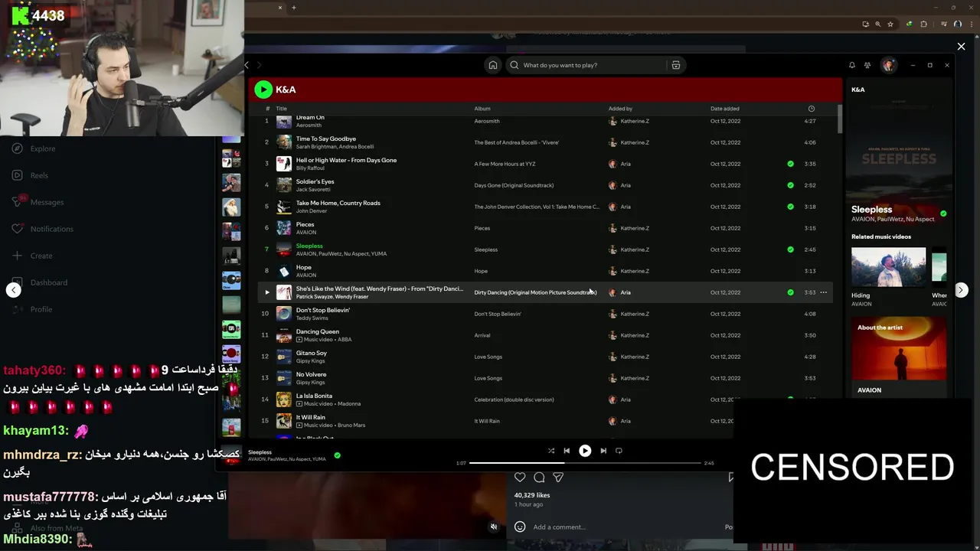Open the artist link John Denver
Viewport: 980px width, 551px height.
tap(312, 210)
